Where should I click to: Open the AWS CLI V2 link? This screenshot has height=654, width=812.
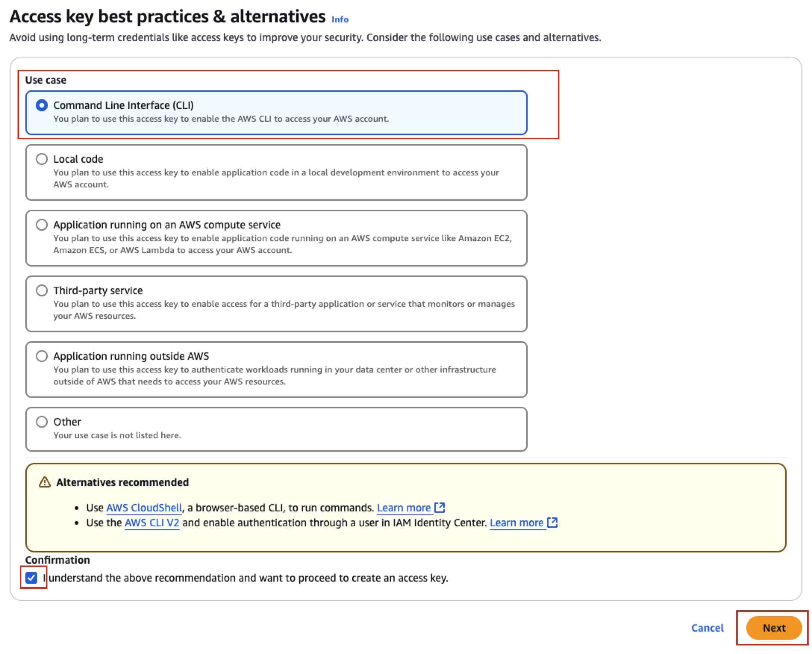(x=152, y=523)
